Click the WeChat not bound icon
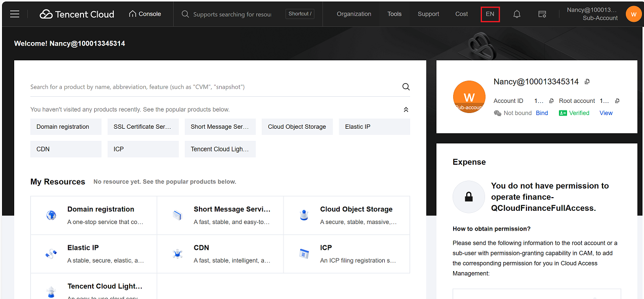Image resolution: width=644 pixels, height=299 pixels. tap(498, 113)
